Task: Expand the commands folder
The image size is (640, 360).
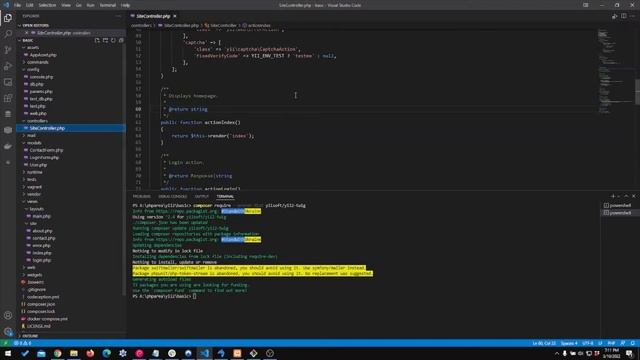Action: pos(37,62)
